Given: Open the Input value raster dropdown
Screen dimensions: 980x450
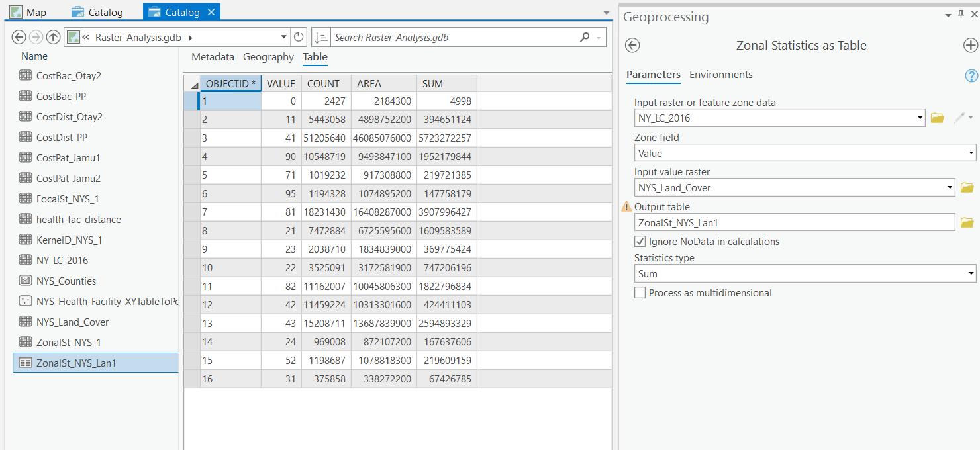Looking at the screenshot, I should point(794,188).
